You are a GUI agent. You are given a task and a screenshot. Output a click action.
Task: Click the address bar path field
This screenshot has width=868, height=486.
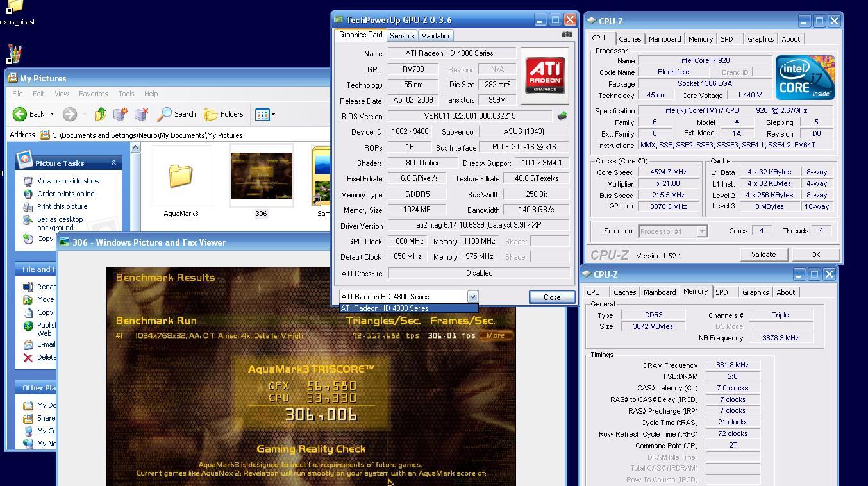186,135
